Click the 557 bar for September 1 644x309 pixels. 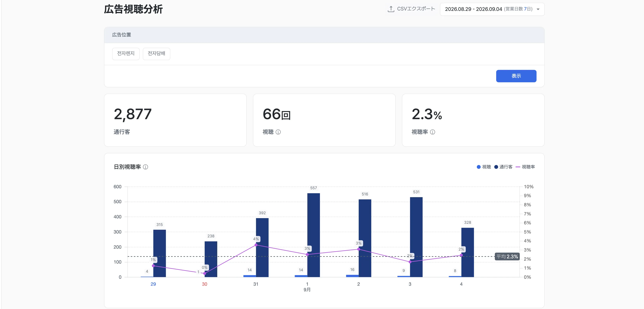pos(313,235)
